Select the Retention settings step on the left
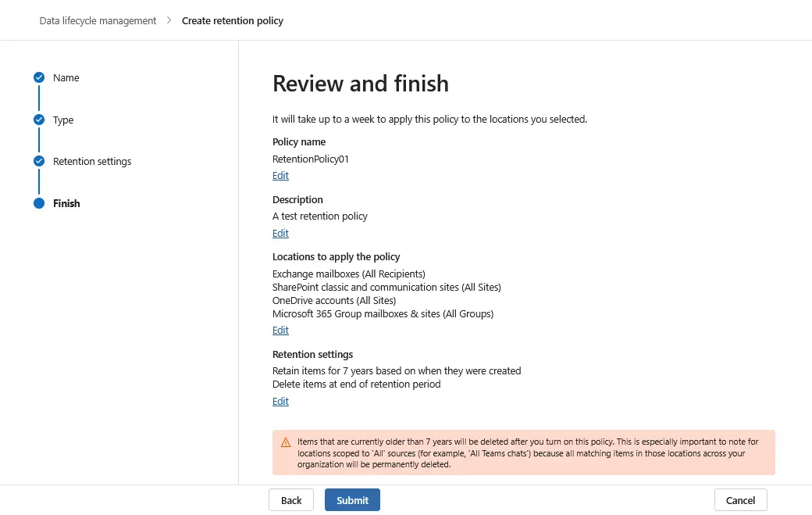 (91, 161)
